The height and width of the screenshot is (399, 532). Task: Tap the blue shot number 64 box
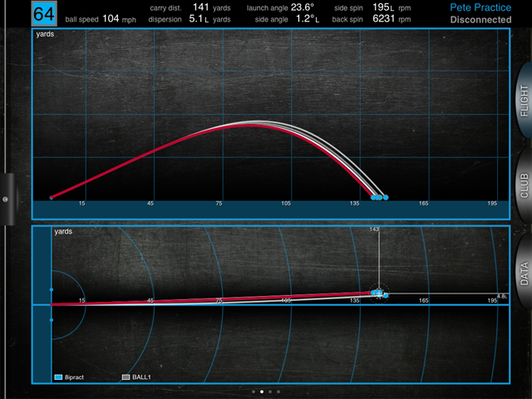44,13
